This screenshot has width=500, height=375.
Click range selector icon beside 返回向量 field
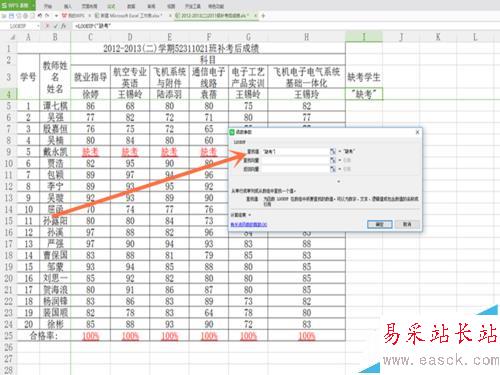pyautogui.click(x=333, y=169)
